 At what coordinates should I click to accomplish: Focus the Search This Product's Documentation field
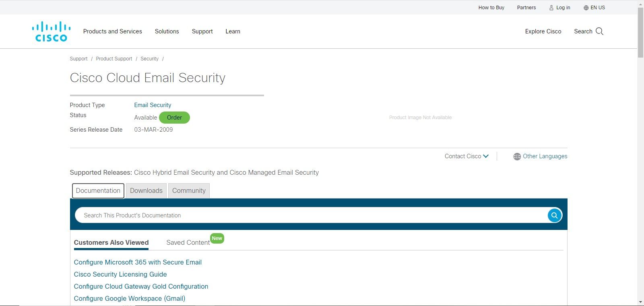[311, 215]
